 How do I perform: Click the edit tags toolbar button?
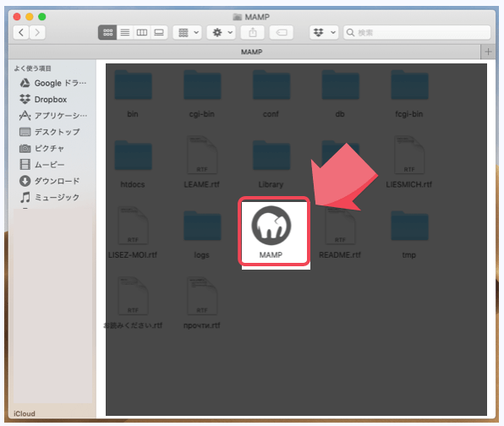coord(282,32)
